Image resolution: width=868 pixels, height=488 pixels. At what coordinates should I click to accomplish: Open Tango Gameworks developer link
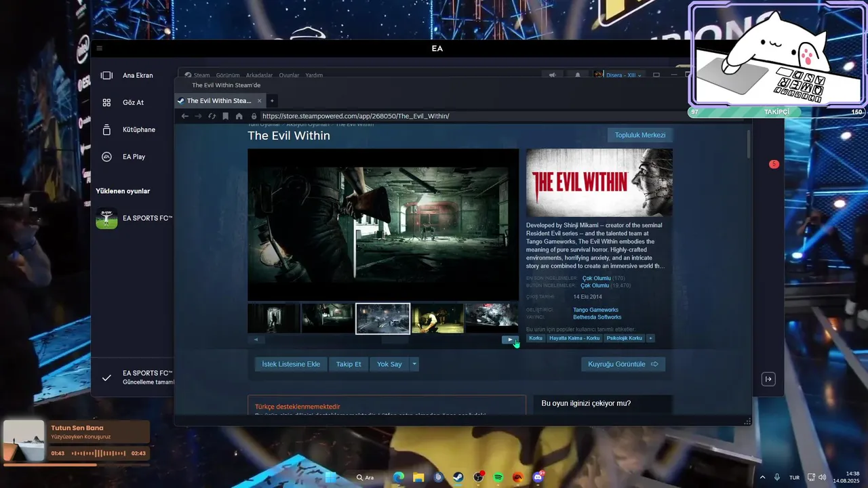coord(595,310)
